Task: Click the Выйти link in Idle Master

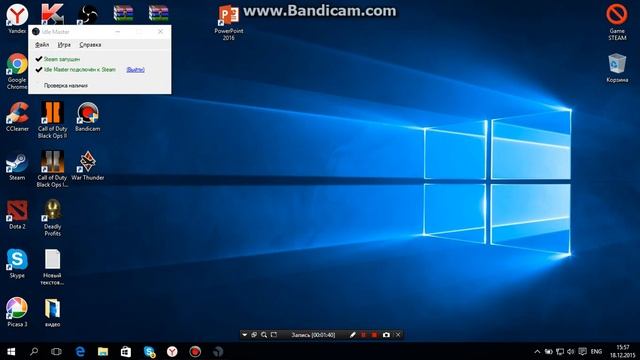Action: [135, 70]
